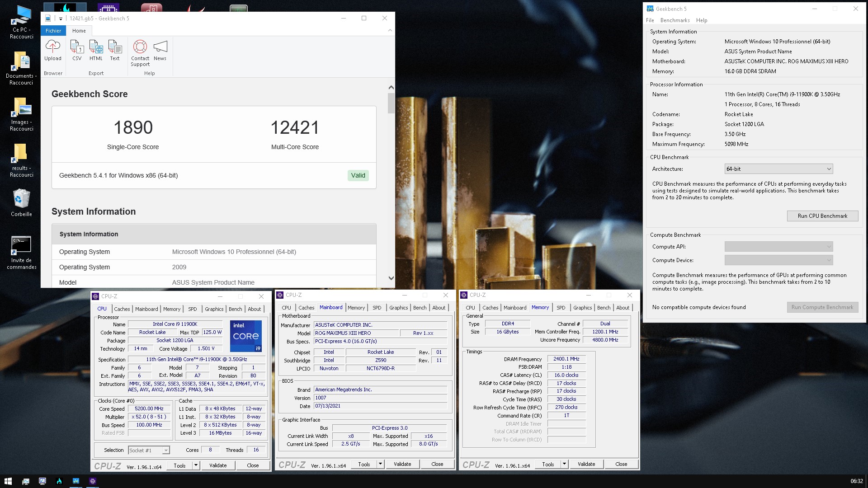Open the quick access toolbar customize arrow
This screenshot has height=488, width=868.
(61, 19)
